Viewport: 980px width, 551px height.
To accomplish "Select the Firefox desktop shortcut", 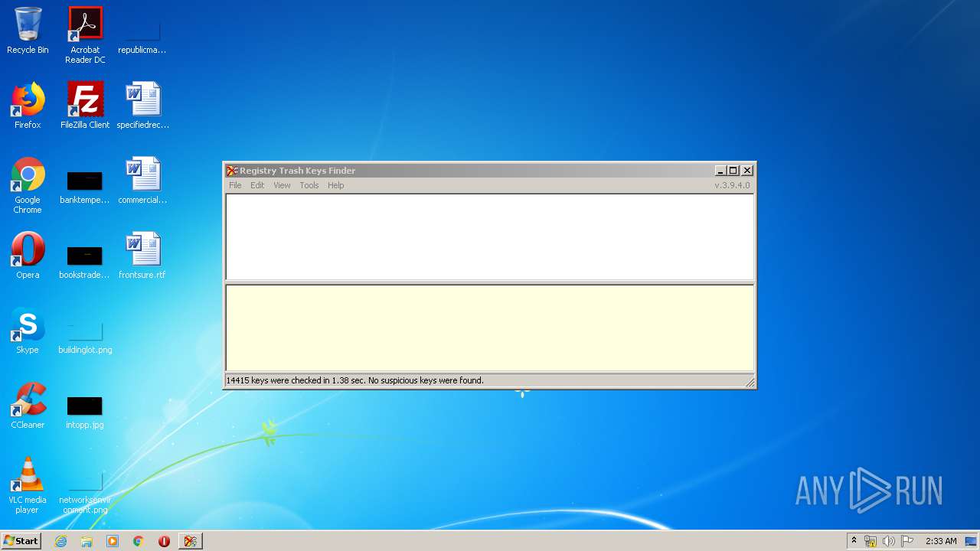I will click(x=28, y=106).
